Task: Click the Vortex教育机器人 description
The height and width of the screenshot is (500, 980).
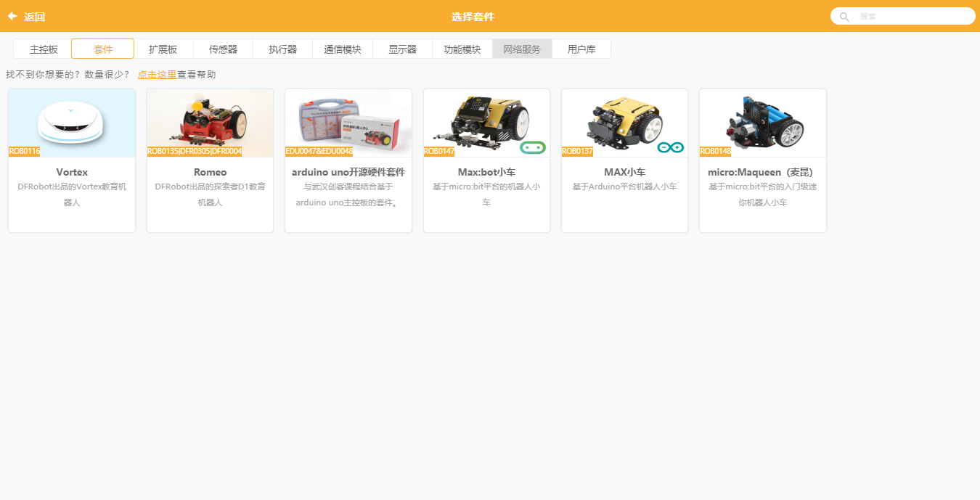Action: pos(72,194)
